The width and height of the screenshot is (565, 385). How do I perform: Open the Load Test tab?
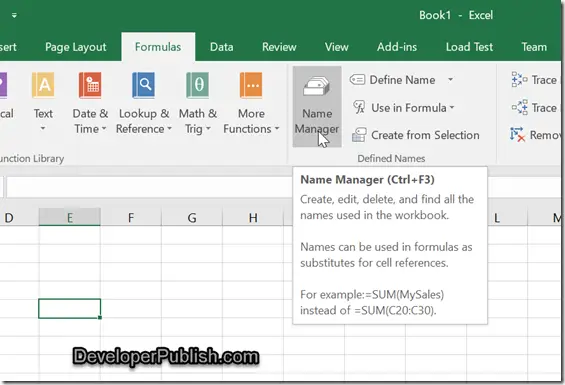469,47
